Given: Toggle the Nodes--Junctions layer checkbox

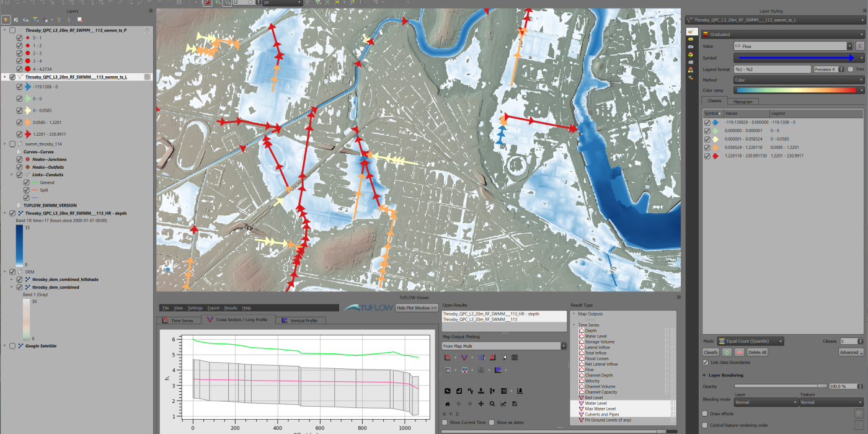Looking at the screenshot, I should [x=19, y=159].
